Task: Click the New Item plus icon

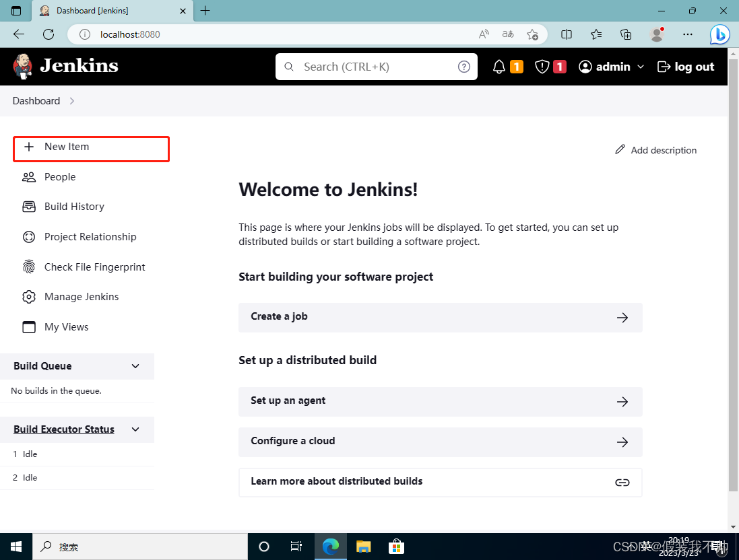Action: click(29, 147)
